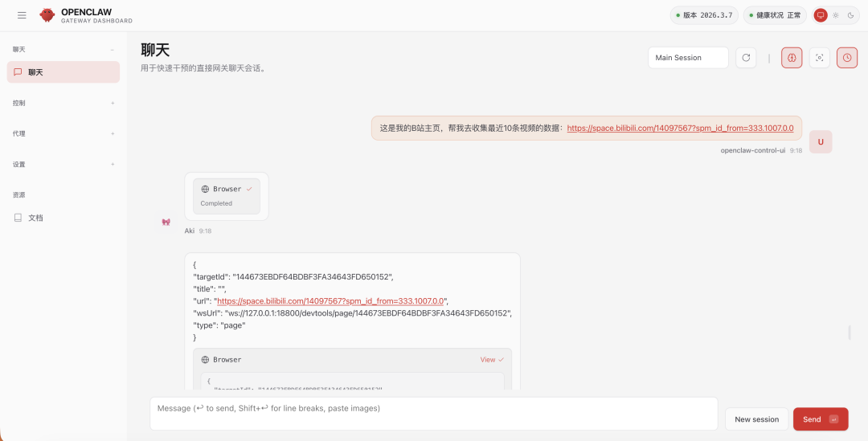Image resolution: width=868 pixels, height=441 pixels.
Task: Open bilibili link in user message
Action: [681, 128]
